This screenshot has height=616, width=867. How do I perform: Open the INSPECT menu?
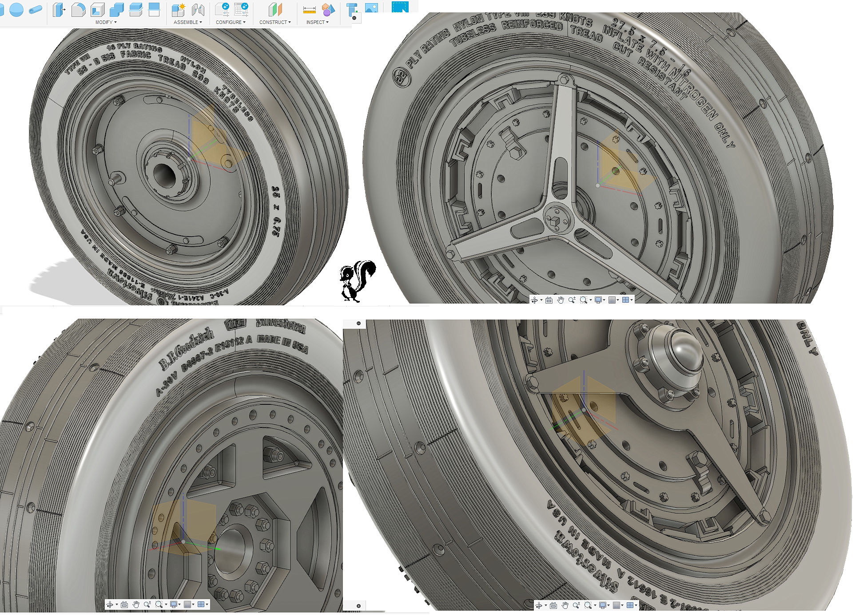tap(317, 22)
